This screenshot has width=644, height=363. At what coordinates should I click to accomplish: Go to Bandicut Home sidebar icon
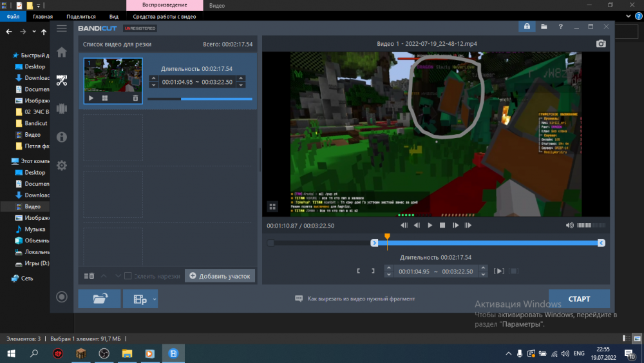click(x=62, y=52)
